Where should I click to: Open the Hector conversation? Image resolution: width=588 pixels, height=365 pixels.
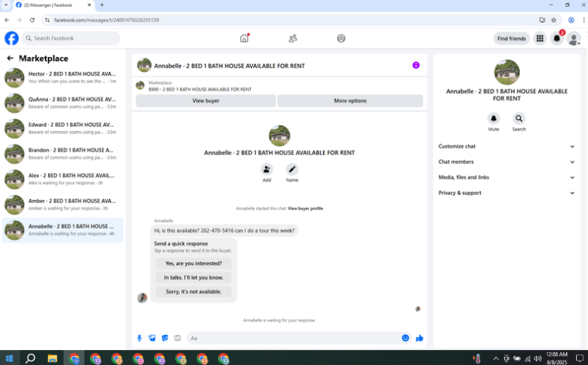point(63,77)
